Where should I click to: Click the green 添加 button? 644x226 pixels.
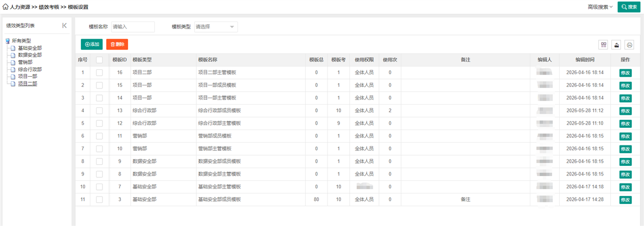tap(92, 45)
